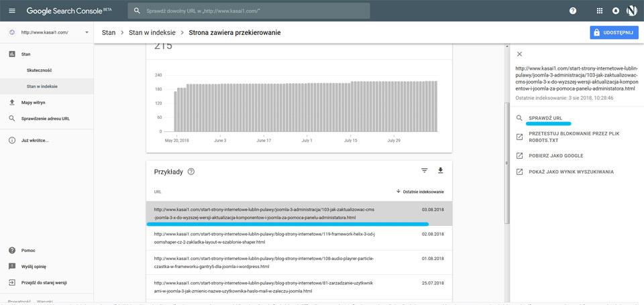
Task: Download the Przykłady table data
Action: click(x=440, y=170)
